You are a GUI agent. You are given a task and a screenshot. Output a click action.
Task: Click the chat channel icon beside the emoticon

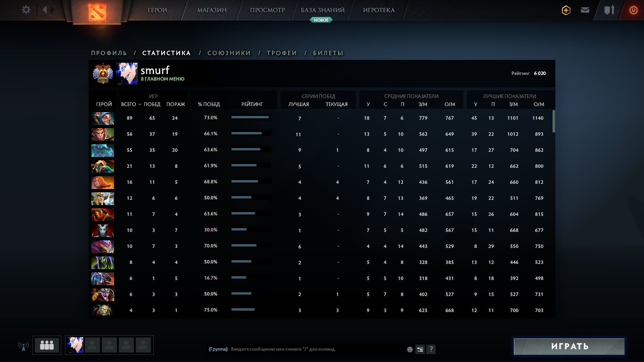420,349
